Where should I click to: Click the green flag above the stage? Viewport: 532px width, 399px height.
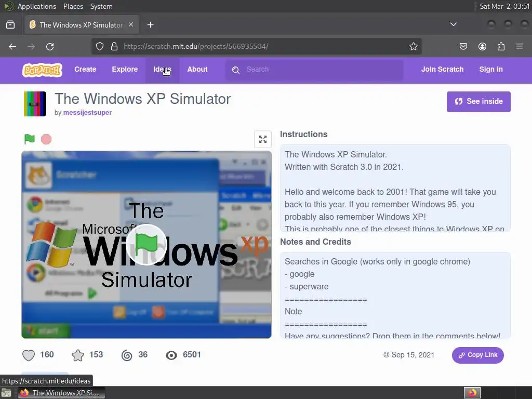pos(30,139)
